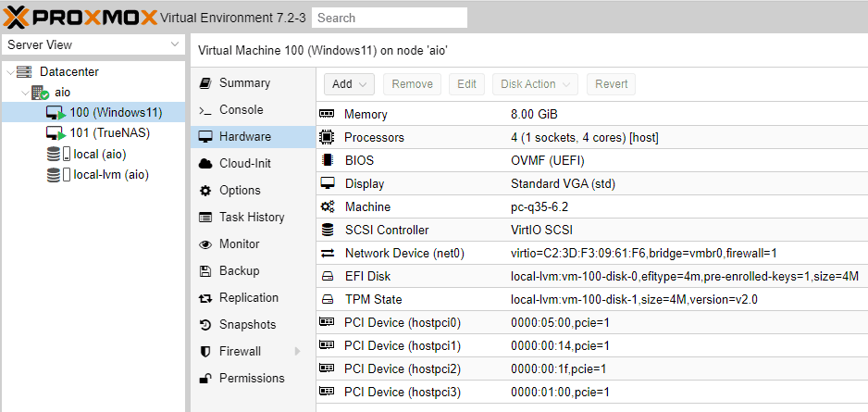868x412 pixels.
Task: Select the Memory hardware row
Action: coord(592,114)
